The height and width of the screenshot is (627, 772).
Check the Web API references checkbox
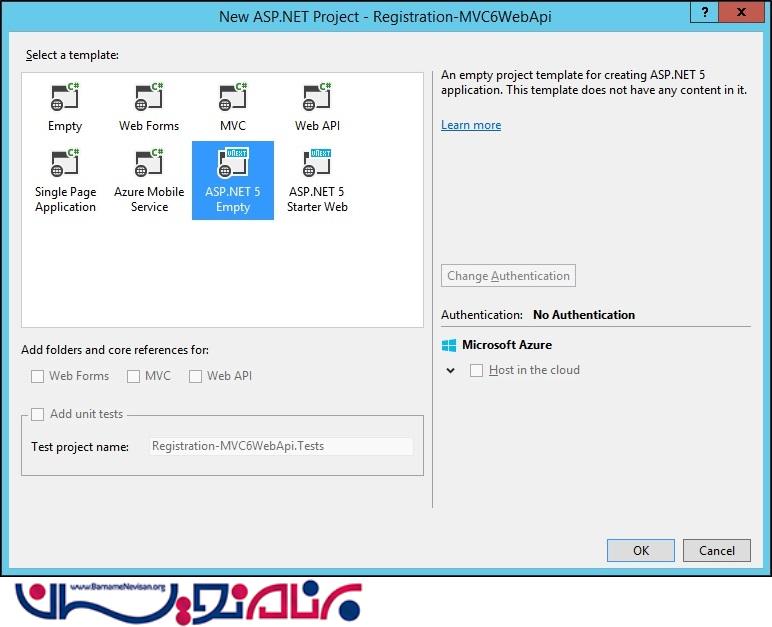pos(196,376)
